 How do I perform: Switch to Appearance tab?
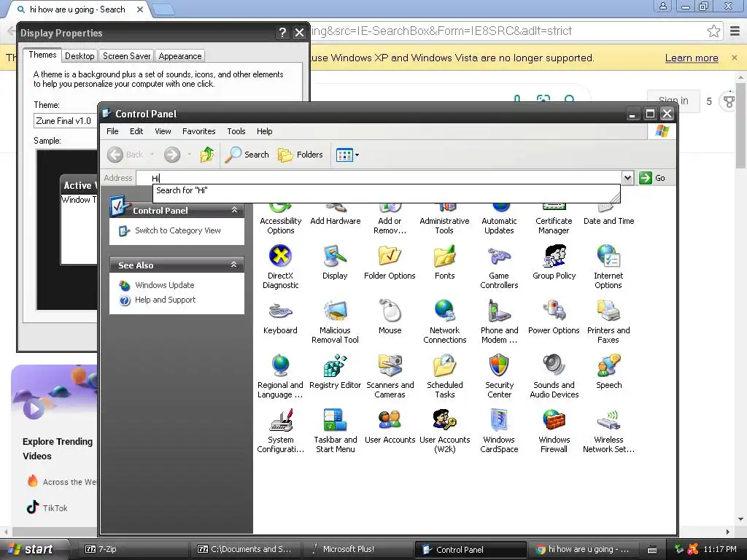179,56
